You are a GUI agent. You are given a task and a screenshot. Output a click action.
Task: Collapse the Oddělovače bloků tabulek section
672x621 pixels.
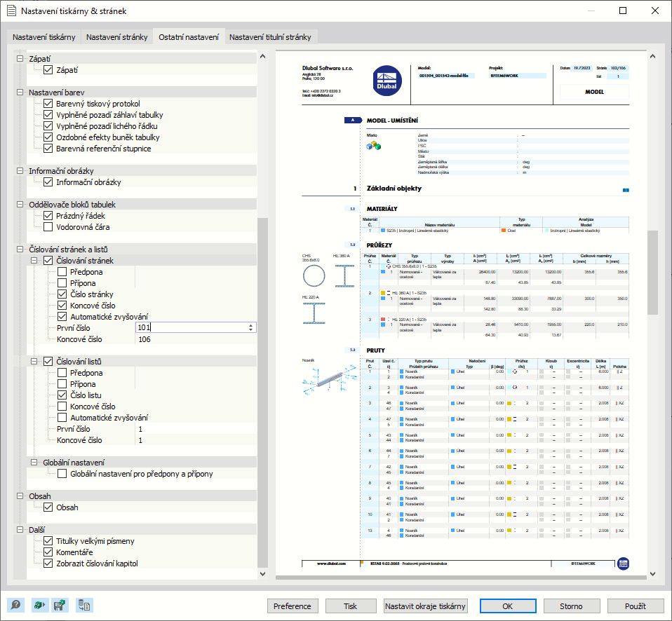click(x=20, y=204)
